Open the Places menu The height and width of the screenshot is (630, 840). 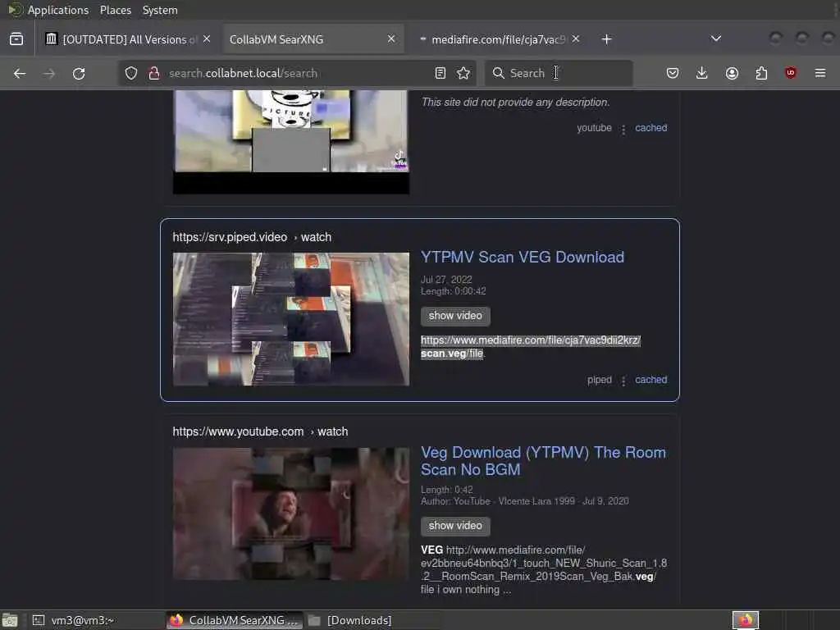coord(115,10)
